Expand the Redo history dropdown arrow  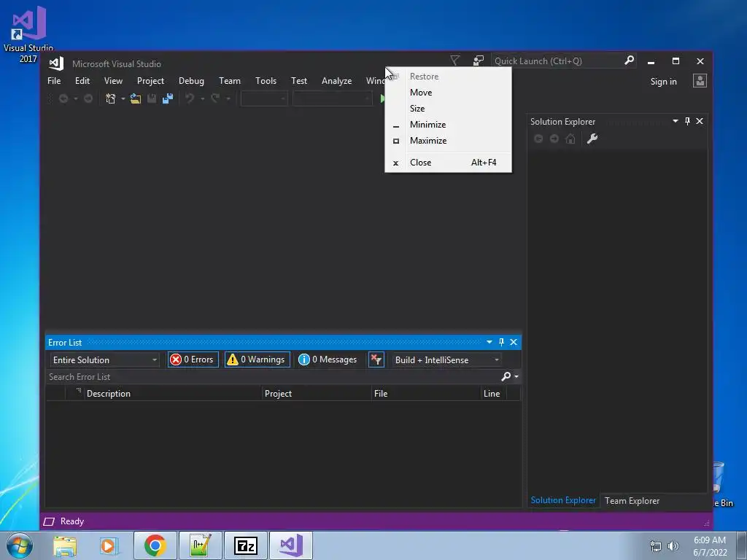(x=228, y=99)
